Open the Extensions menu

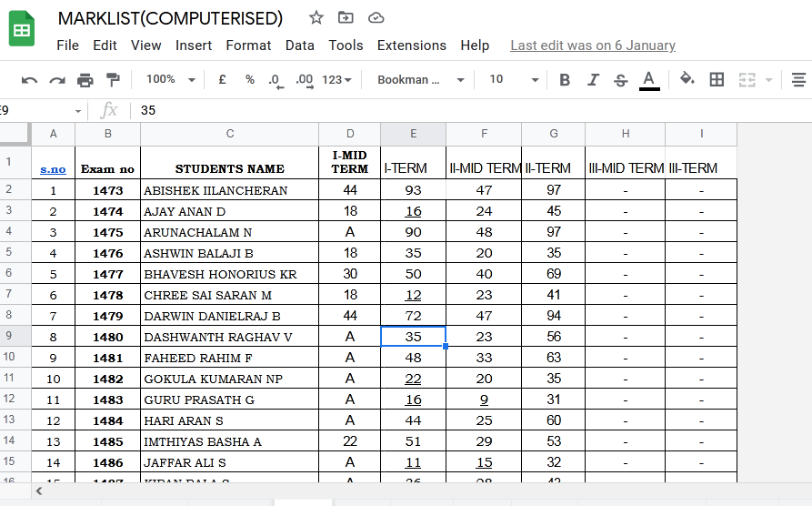click(x=411, y=46)
